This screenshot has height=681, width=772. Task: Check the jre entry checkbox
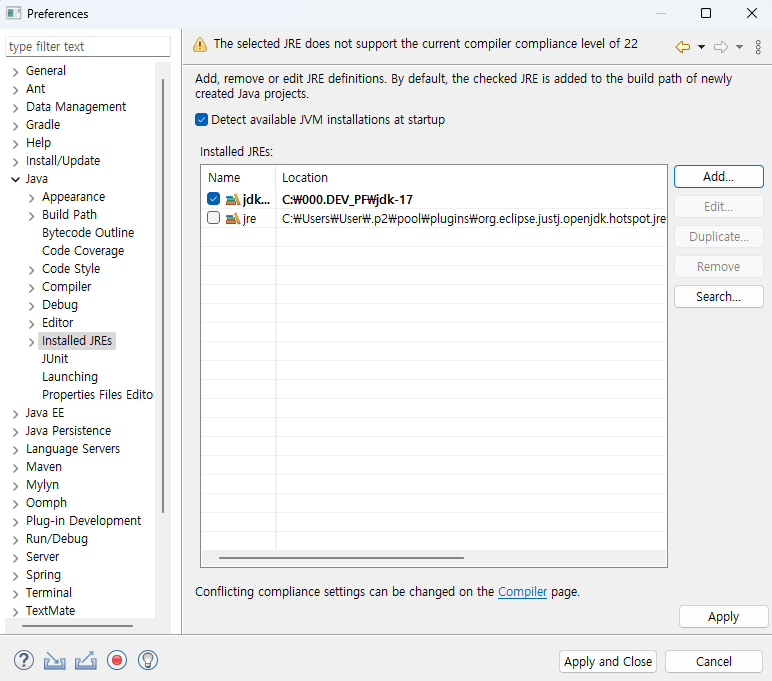(213, 218)
